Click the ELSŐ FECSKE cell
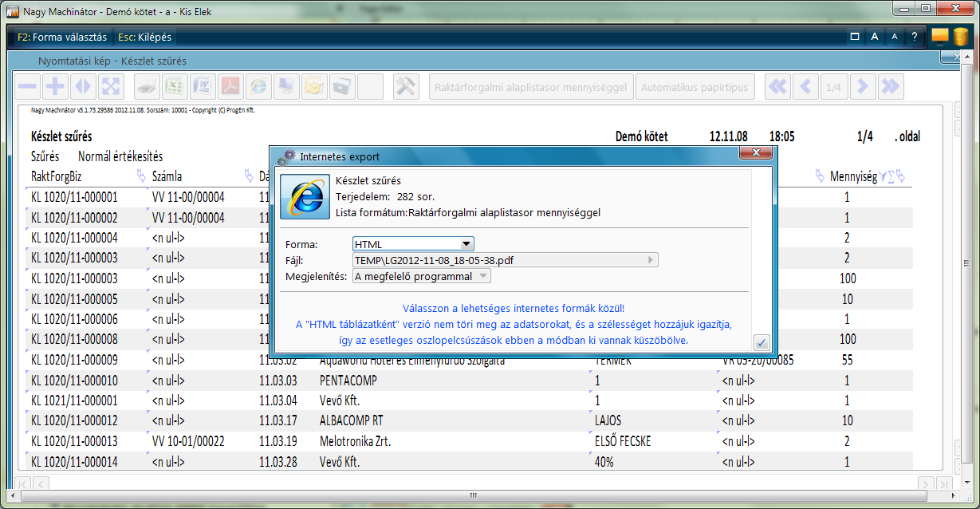 click(623, 441)
